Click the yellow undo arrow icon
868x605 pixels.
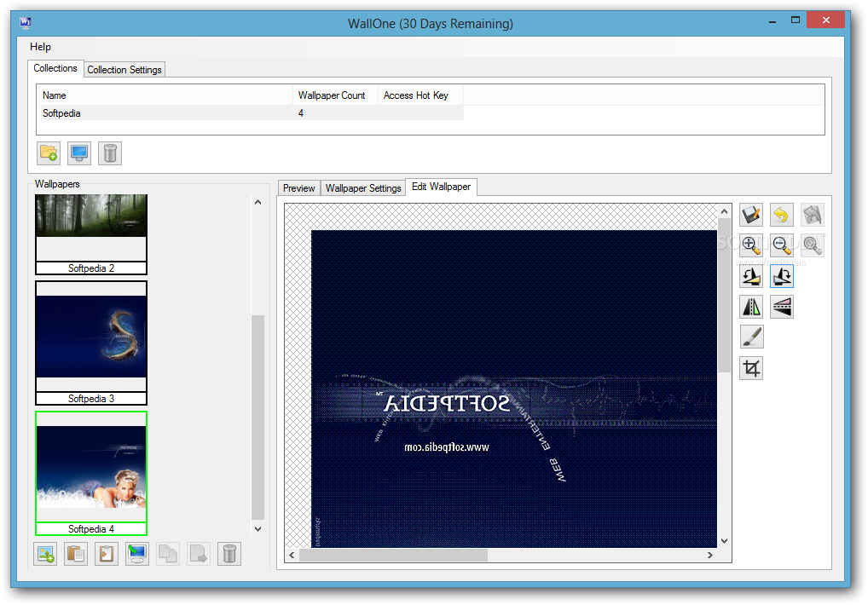click(x=781, y=215)
